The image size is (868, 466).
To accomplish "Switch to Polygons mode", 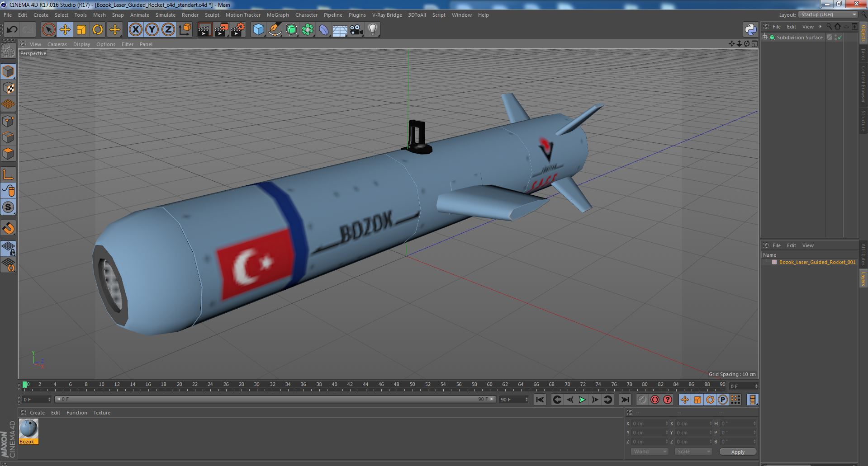I will (x=8, y=154).
